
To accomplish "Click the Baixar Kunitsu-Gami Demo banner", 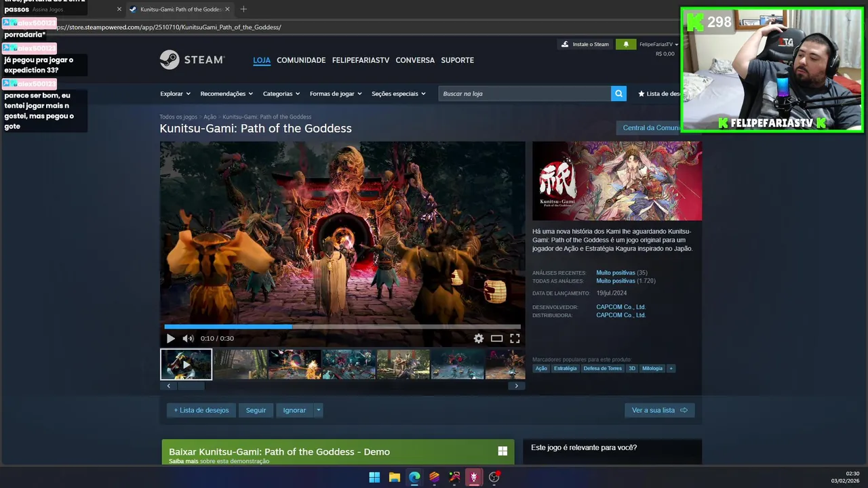I will click(338, 452).
